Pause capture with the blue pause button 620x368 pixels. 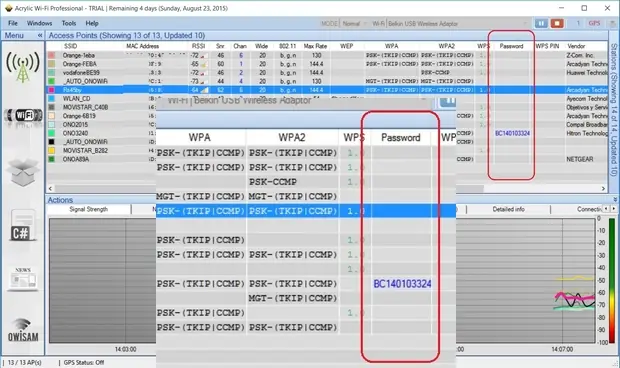[x=541, y=23]
